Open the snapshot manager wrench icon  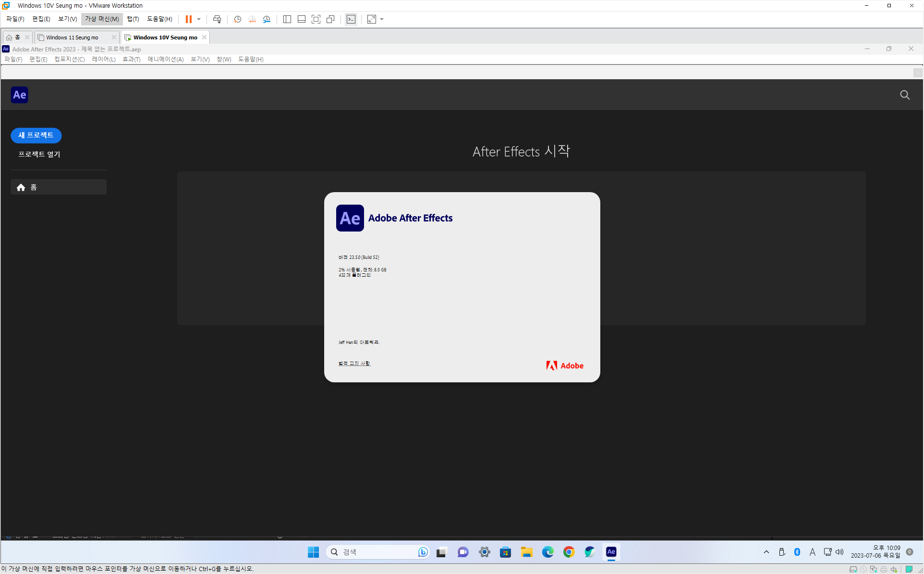pos(267,19)
